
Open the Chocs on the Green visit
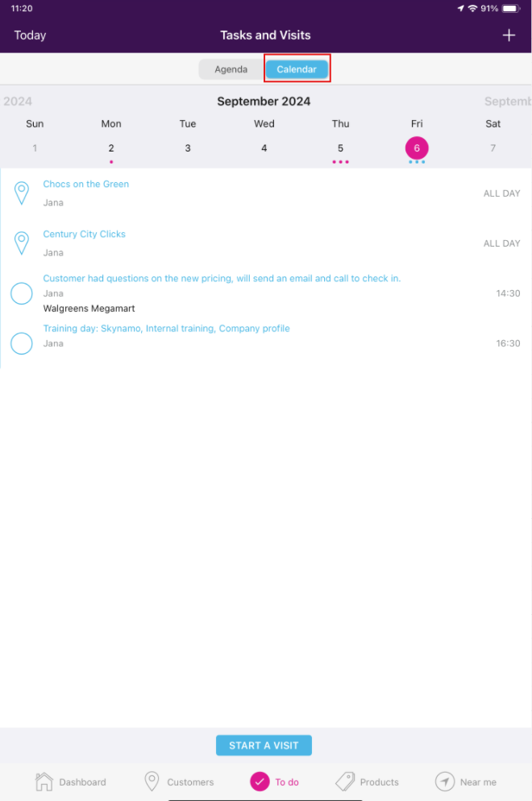pyautogui.click(x=86, y=185)
